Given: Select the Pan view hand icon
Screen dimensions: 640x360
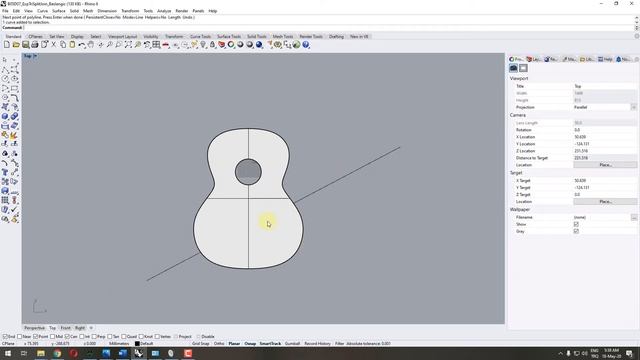Looking at the screenshot, I should (91, 44).
